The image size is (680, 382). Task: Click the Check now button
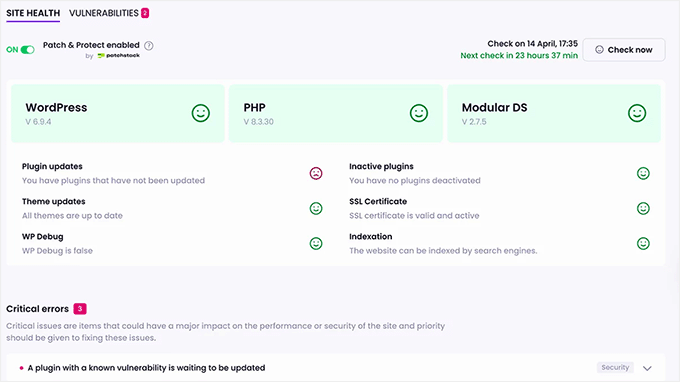click(624, 50)
